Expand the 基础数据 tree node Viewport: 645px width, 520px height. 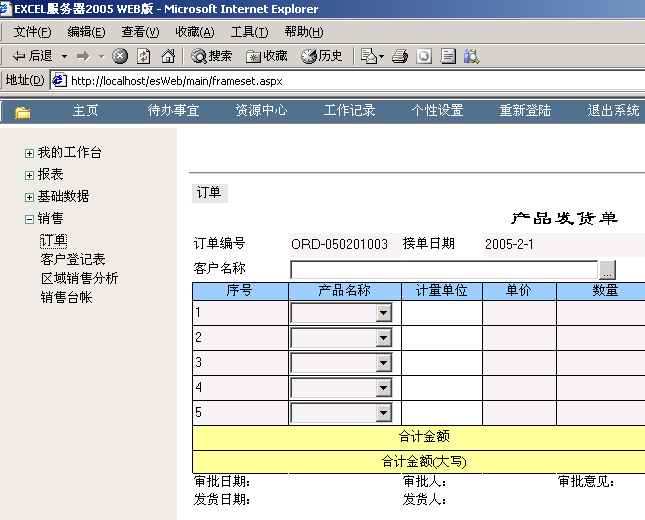(x=29, y=197)
